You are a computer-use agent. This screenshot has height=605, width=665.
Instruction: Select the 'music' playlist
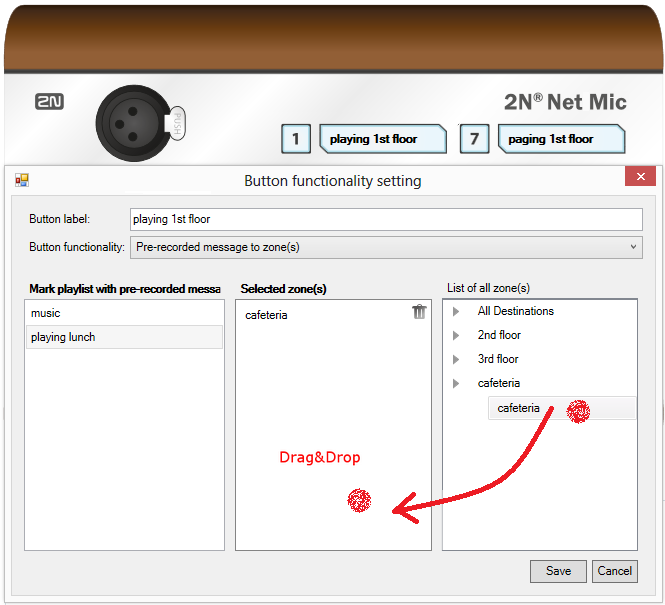[46, 313]
